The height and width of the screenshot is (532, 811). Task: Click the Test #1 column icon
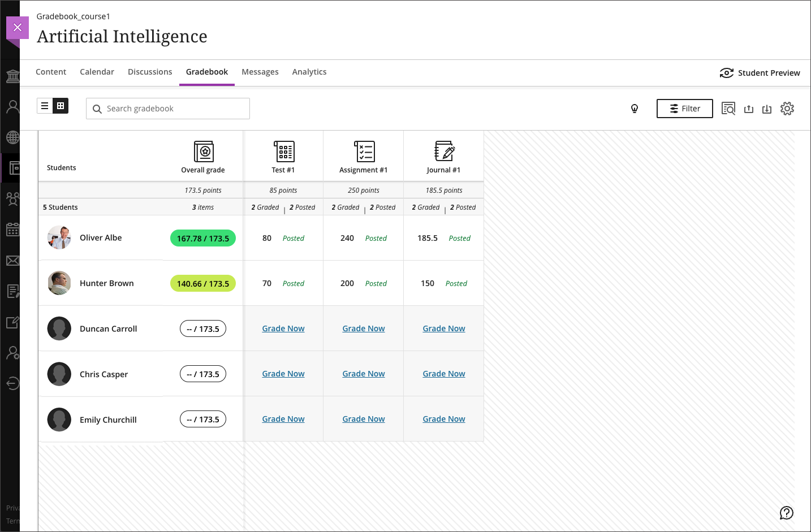(283, 152)
